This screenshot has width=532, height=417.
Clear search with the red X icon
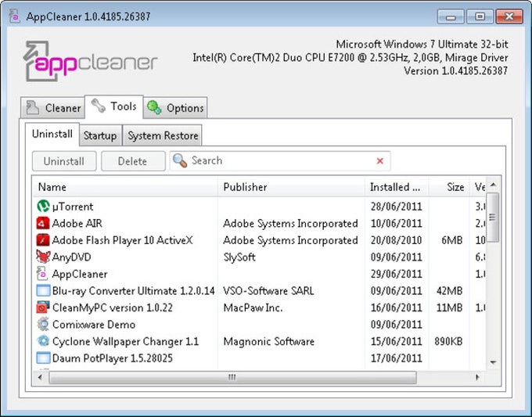coord(380,161)
